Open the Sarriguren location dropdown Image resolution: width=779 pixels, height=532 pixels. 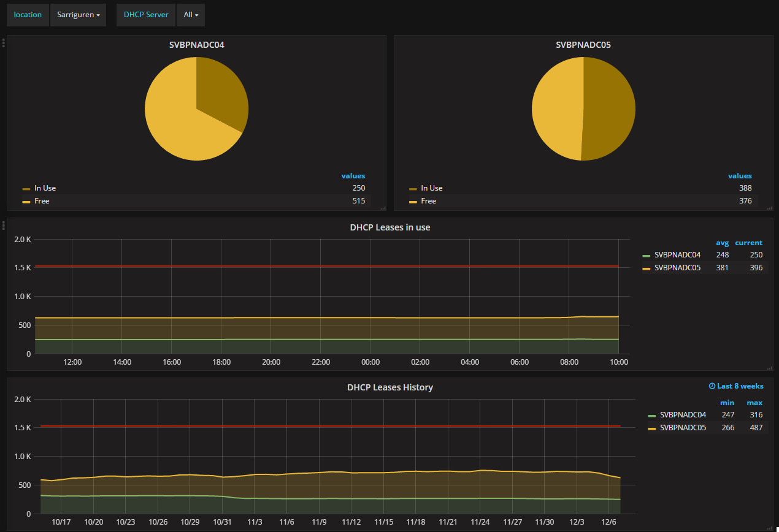pyautogui.click(x=78, y=15)
